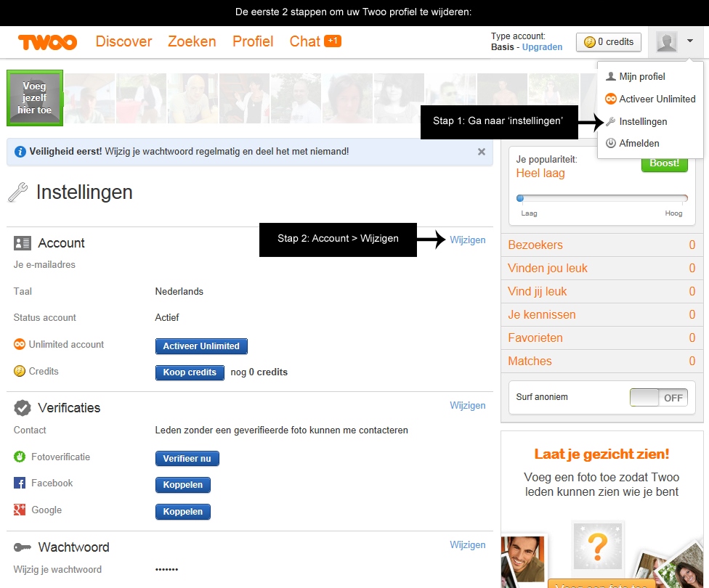Click the Twoo logo
This screenshot has width=709, height=588.
[x=47, y=42]
